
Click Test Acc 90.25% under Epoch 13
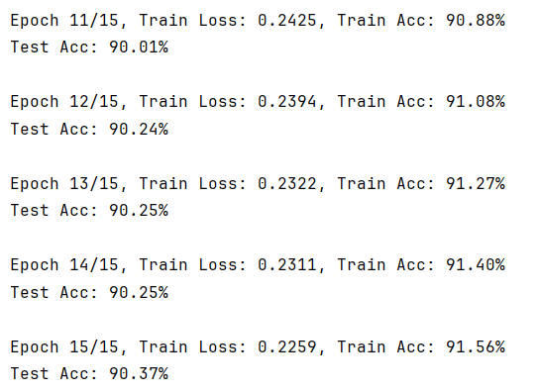pyautogui.click(x=139, y=211)
